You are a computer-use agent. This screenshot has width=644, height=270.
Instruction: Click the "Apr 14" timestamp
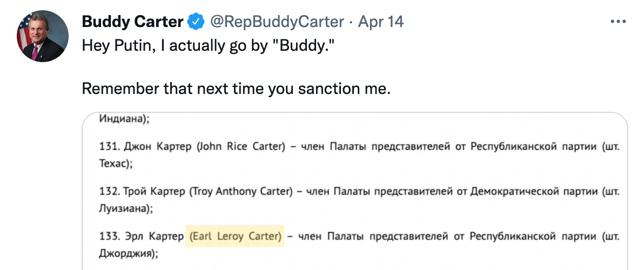381,22
